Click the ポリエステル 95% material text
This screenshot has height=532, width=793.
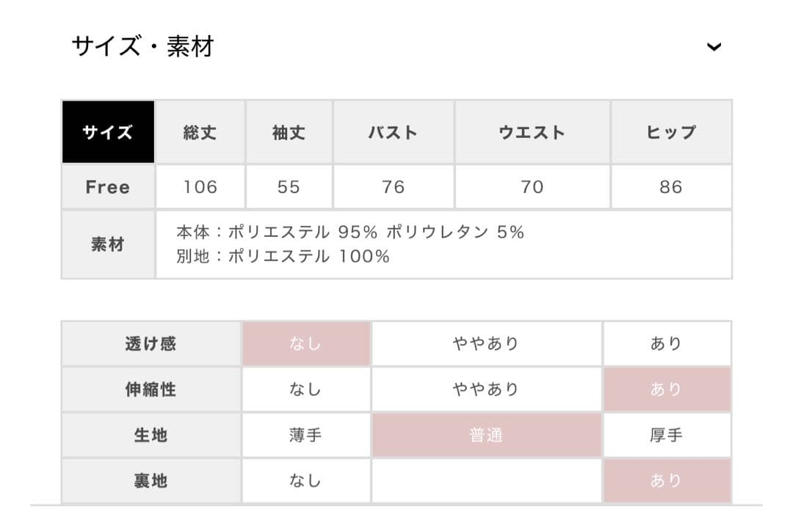pyautogui.click(x=303, y=233)
